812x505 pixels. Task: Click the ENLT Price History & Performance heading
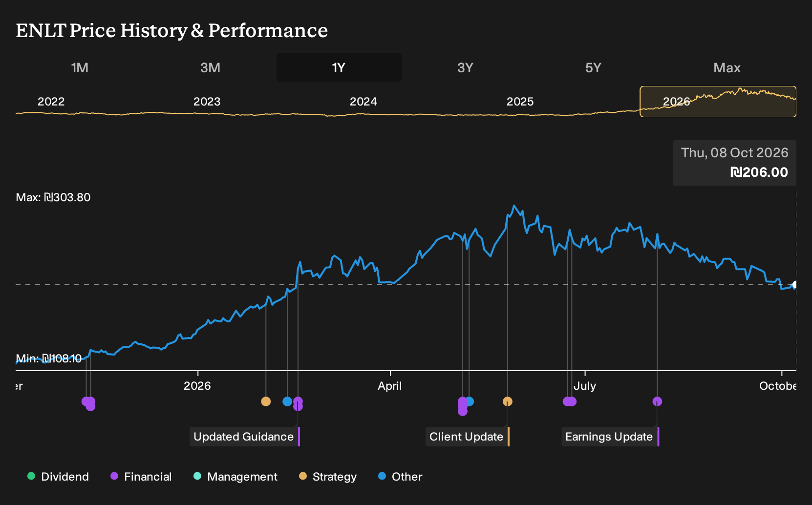pyautogui.click(x=172, y=30)
